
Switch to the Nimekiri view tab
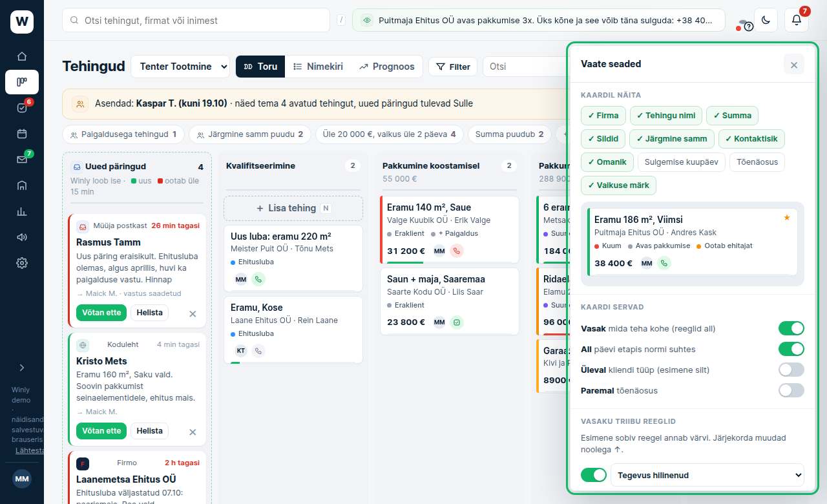pos(318,67)
